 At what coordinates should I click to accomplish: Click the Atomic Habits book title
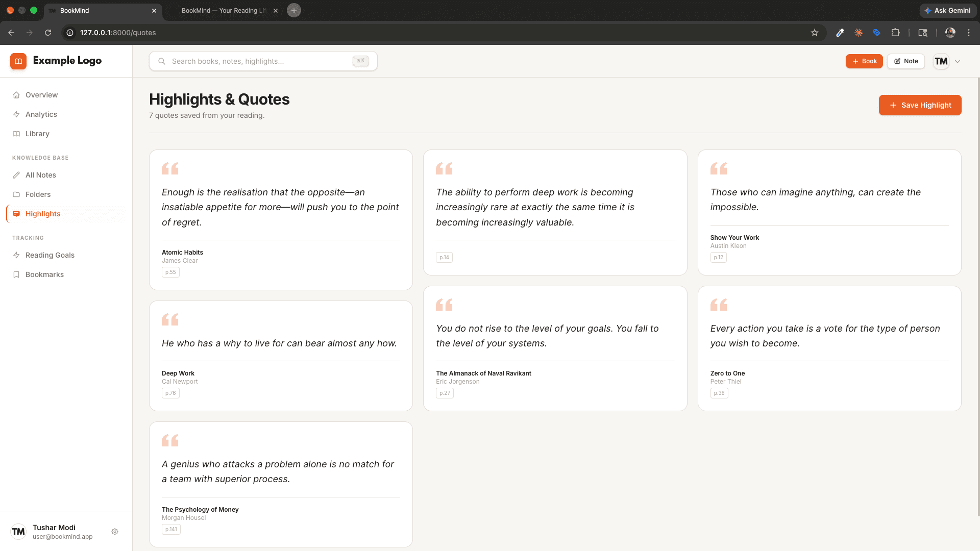click(x=182, y=253)
